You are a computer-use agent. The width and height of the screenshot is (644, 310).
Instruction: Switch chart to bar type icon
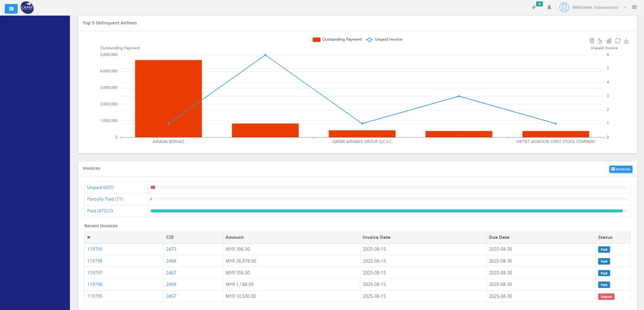[609, 41]
